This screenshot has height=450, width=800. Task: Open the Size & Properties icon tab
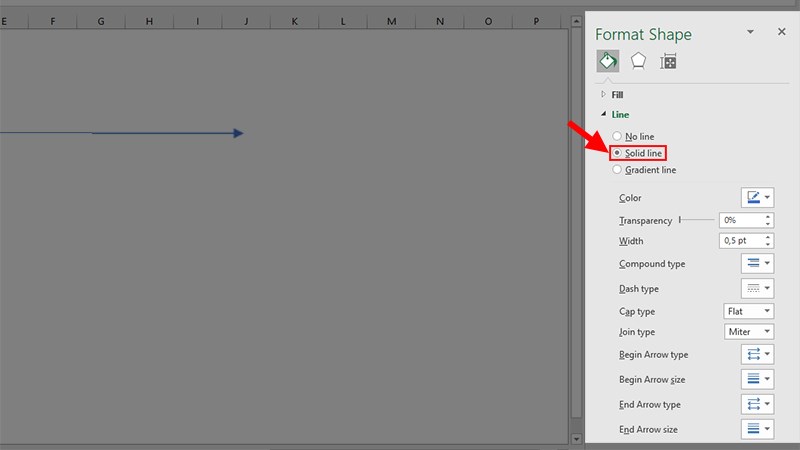pos(668,62)
